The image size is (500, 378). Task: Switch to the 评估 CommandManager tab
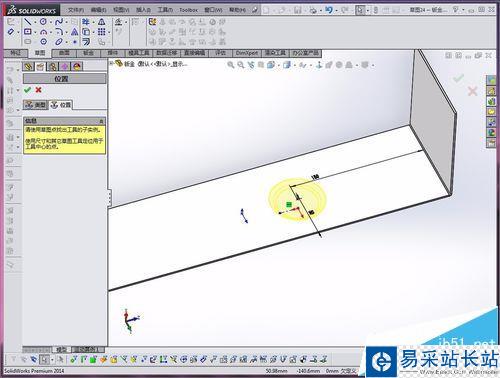pos(220,53)
